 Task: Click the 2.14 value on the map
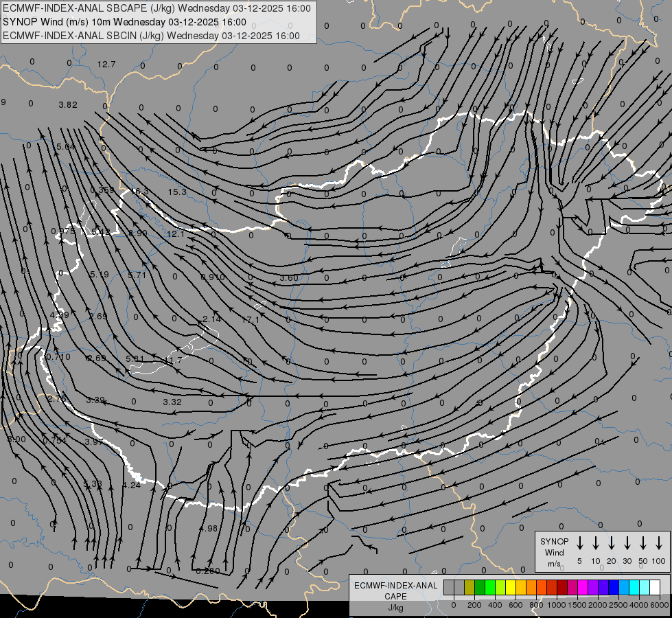(212, 319)
